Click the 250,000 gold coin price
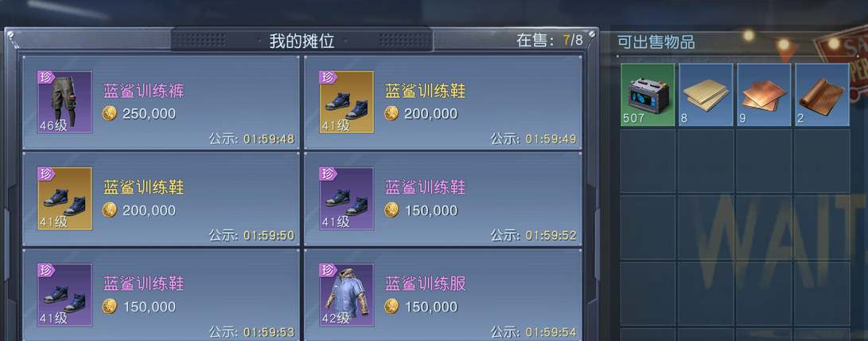This screenshot has height=341, width=868. 139,114
